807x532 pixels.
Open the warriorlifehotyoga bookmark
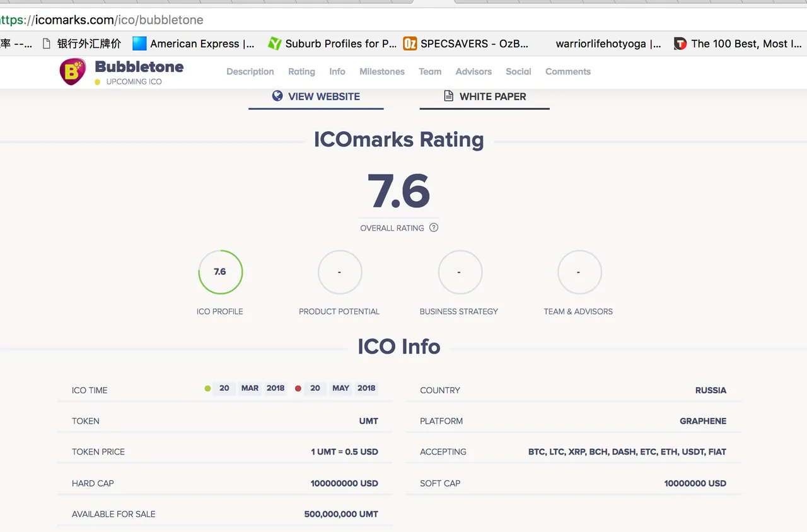click(x=608, y=43)
